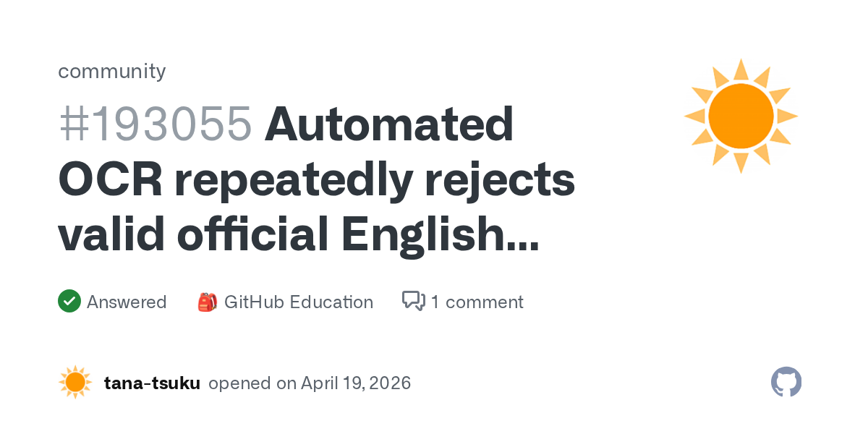
Task: Select the discussion number #193055
Action: point(155,124)
